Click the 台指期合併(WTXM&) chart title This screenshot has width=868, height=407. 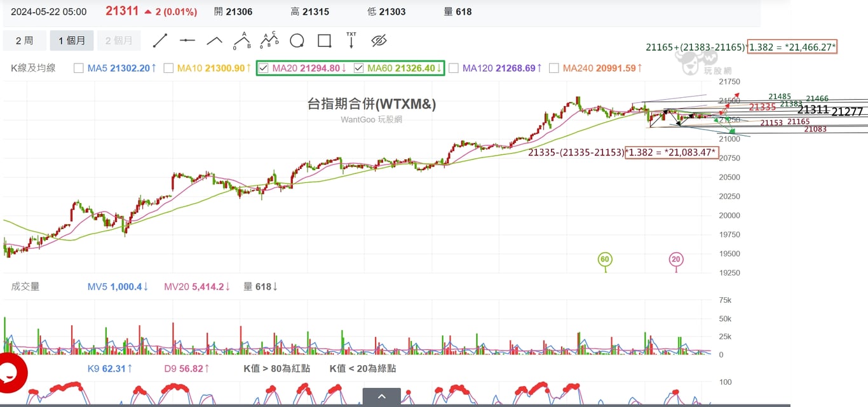pos(372,104)
